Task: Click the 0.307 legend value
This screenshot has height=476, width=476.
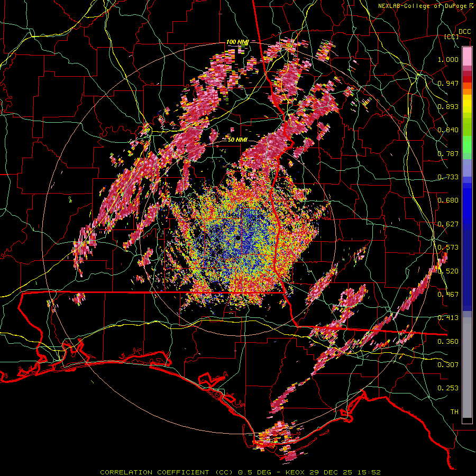Action: (448, 365)
